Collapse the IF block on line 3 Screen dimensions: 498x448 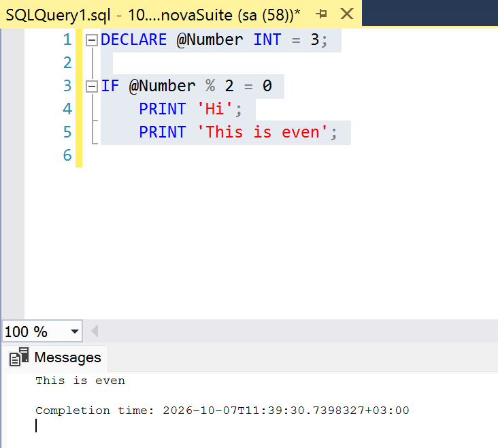pos(92,86)
